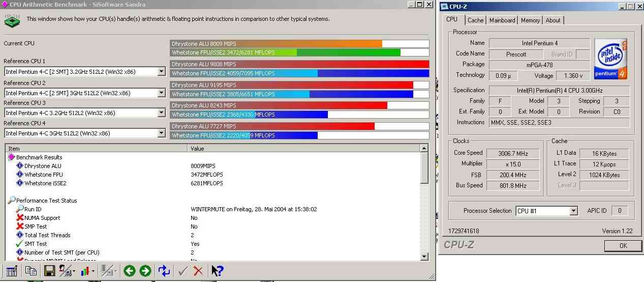Click the Instructions MMX, SSE, SSE2, SSE3 field
Viewport: 644px width, 282px height.
559,122
